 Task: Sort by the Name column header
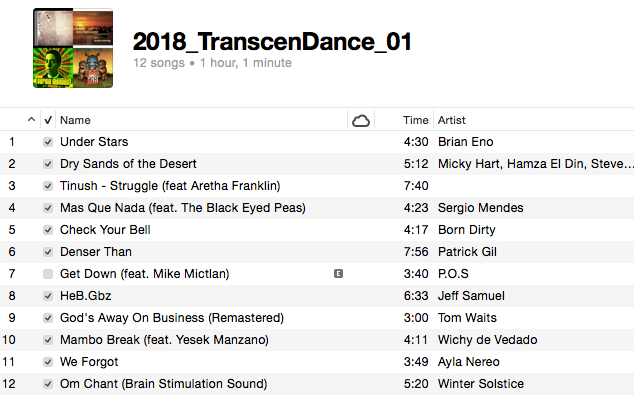[75, 120]
